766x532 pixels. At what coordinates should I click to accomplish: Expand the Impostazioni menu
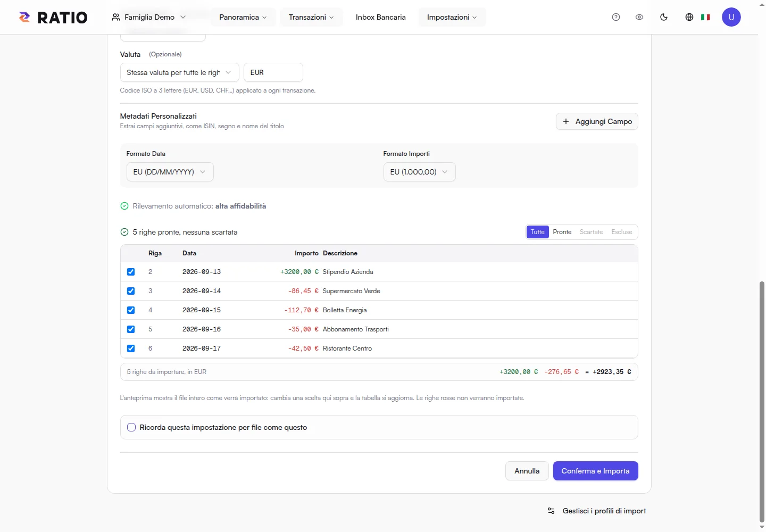pyautogui.click(x=452, y=17)
